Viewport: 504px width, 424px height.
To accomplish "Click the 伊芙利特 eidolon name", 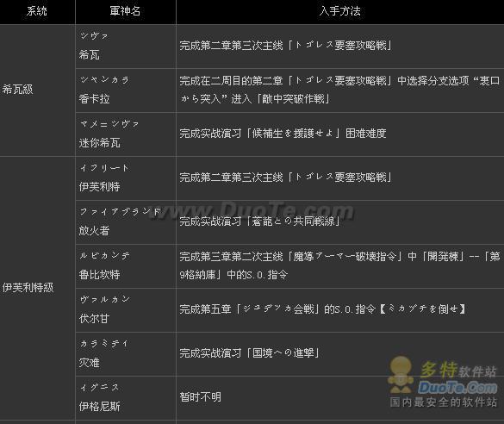I will [100, 186].
